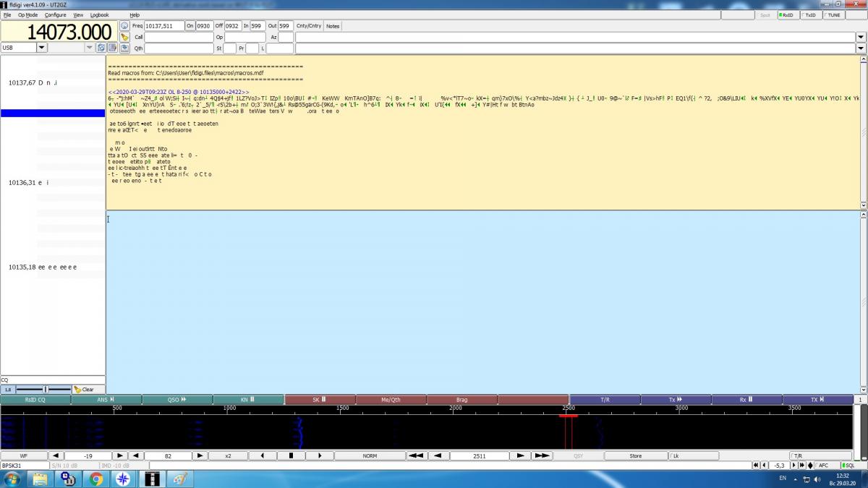Screen dimensions: 868x488
Task: Click the clear log fields broom icon
Action: pos(124,37)
